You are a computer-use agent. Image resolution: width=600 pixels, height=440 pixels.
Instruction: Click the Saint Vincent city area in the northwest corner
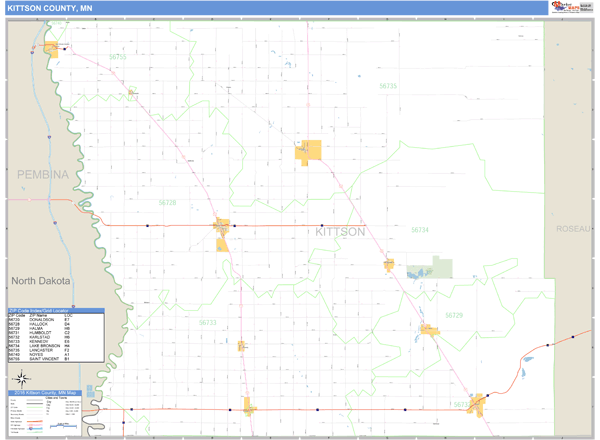coord(51,48)
